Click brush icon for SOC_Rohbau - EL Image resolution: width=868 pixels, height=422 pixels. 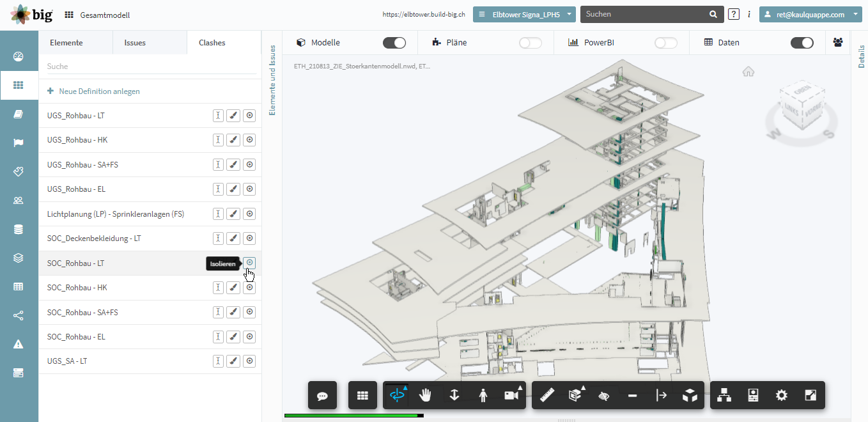point(234,336)
